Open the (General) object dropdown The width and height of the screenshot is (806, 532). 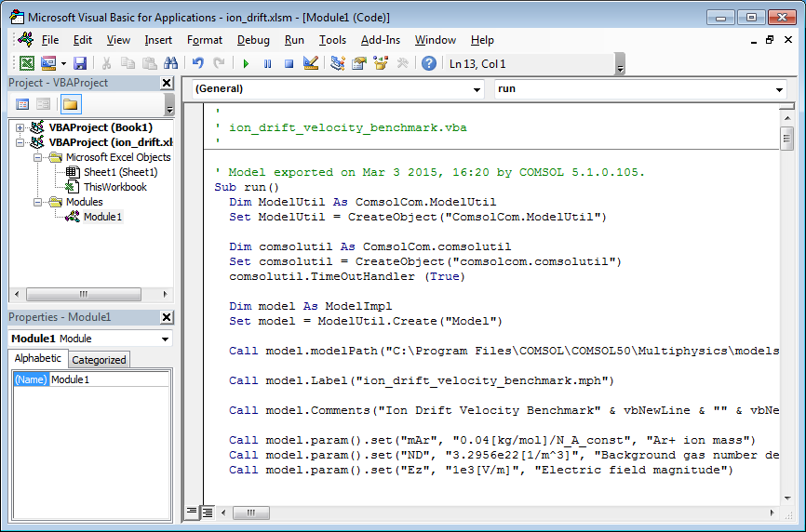click(x=477, y=89)
